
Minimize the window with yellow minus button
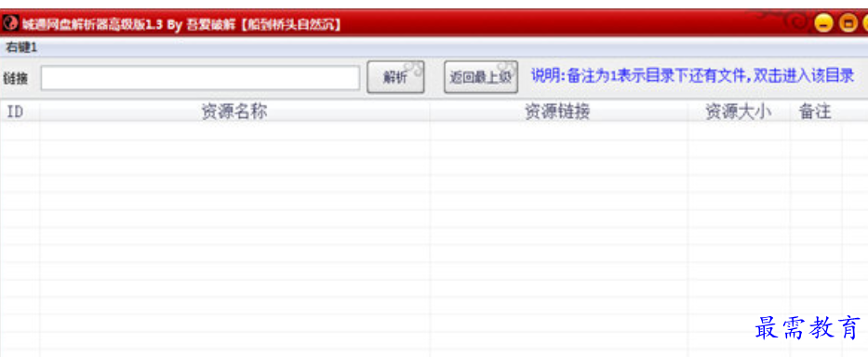pos(823,23)
